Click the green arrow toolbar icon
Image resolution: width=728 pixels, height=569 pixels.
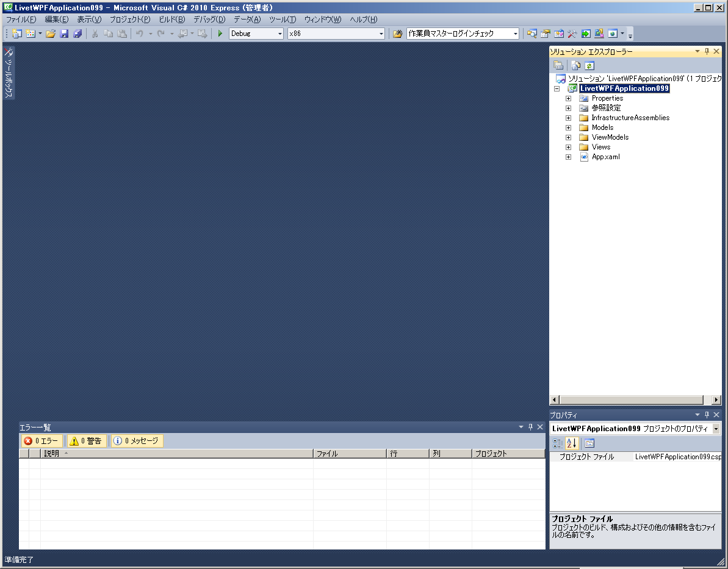coord(585,34)
